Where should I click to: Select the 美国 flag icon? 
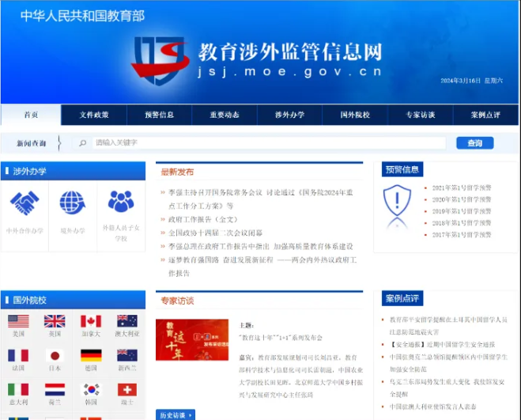click(18, 321)
